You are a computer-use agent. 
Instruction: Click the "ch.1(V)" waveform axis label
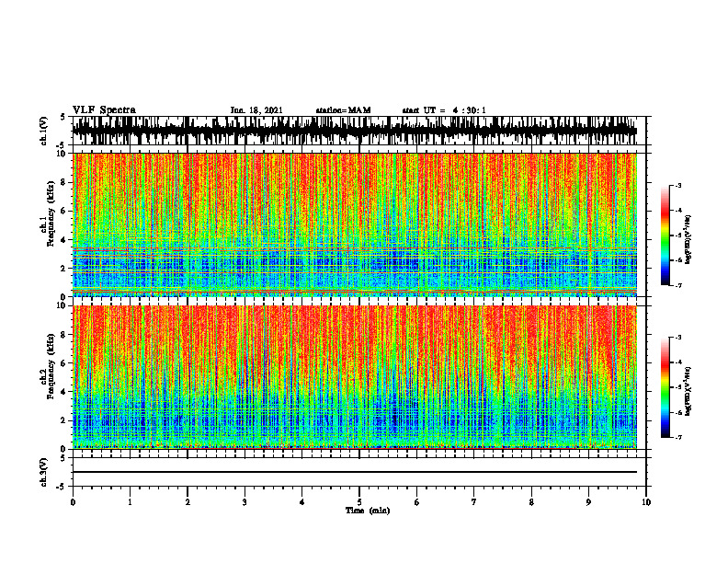click(44, 131)
